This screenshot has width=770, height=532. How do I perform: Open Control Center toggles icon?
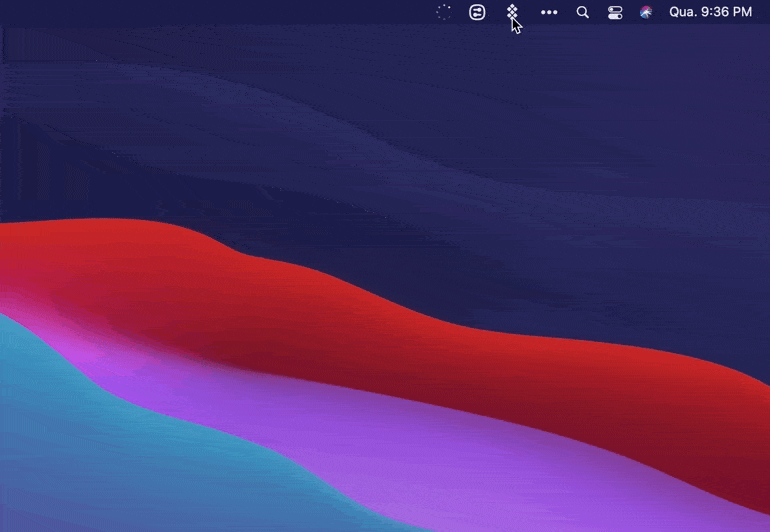point(615,12)
